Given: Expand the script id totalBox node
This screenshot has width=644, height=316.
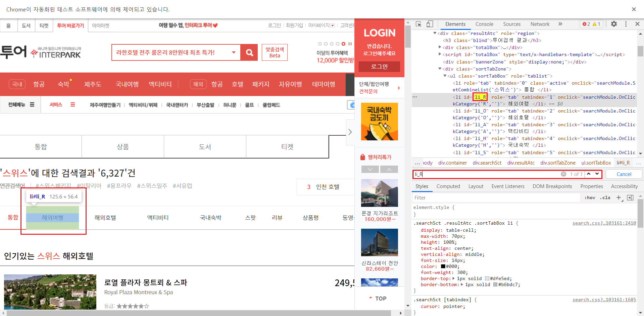Looking at the screenshot, I should coord(440,54).
